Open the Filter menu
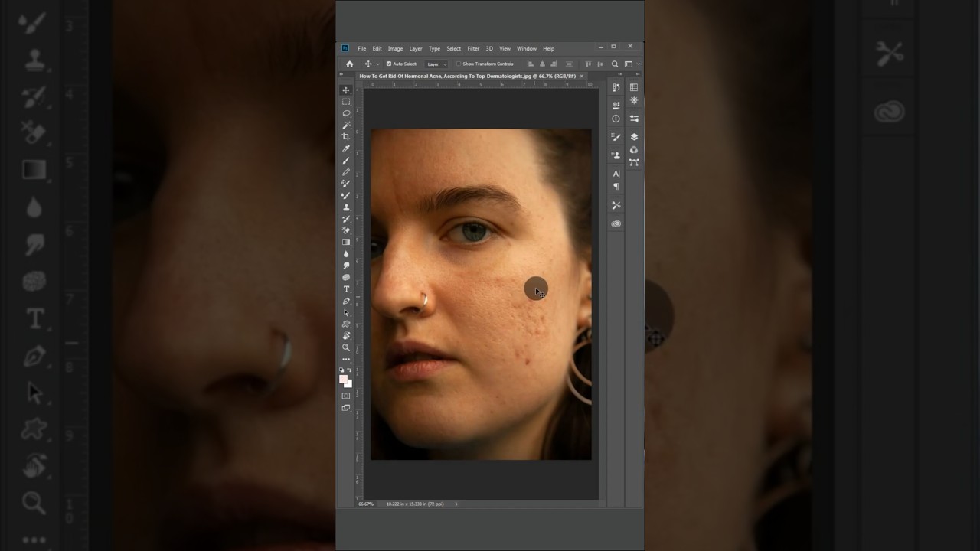 pyautogui.click(x=473, y=49)
